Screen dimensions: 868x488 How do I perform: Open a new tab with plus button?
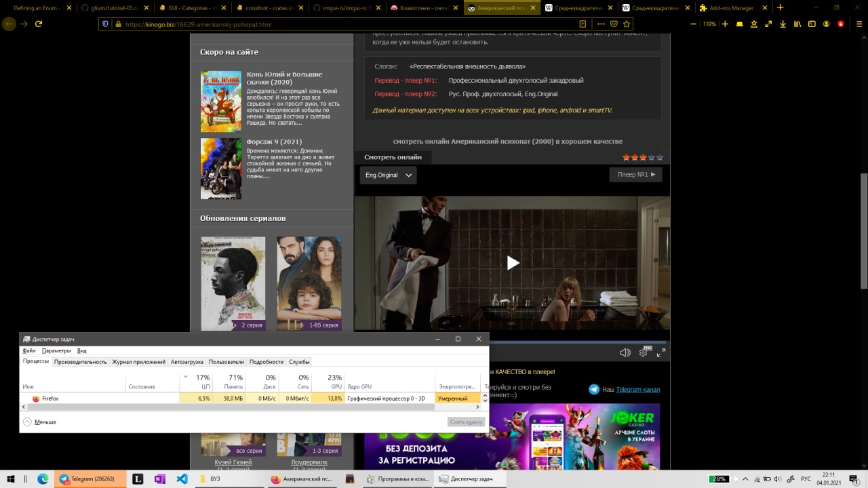pyautogui.click(x=780, y=7)
